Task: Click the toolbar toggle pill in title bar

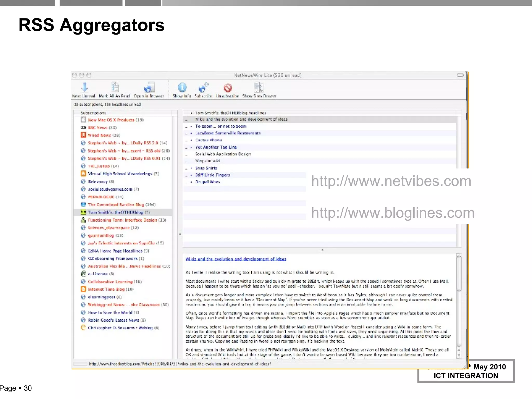Action: (x=460, y=75)
